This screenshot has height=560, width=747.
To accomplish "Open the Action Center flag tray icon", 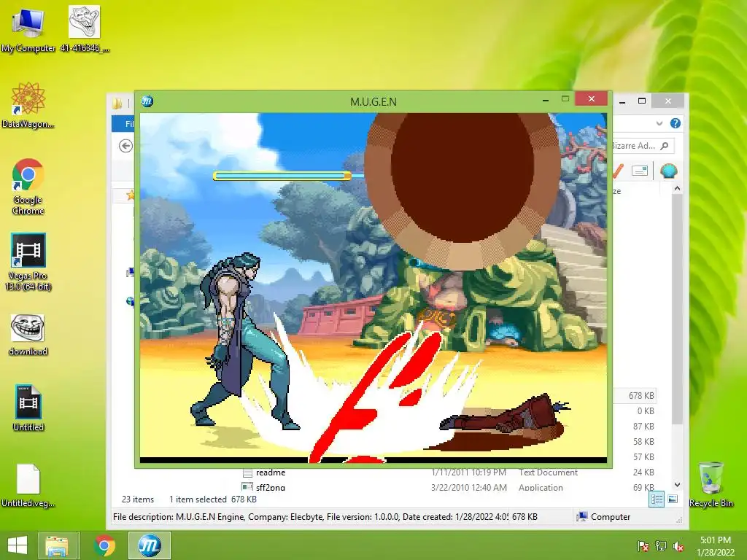I will (x=643, y=546).
